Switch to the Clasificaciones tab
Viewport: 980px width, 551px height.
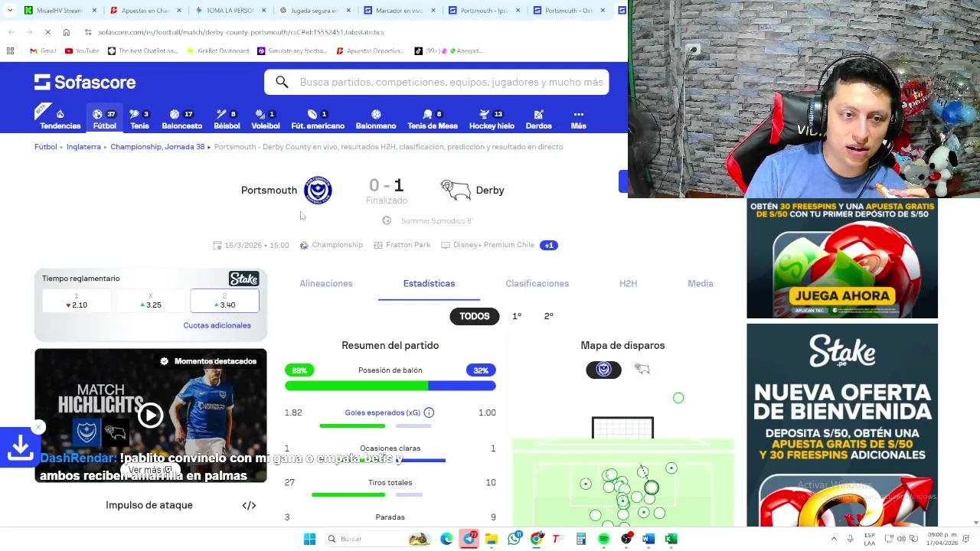click(x=537, y=283)
